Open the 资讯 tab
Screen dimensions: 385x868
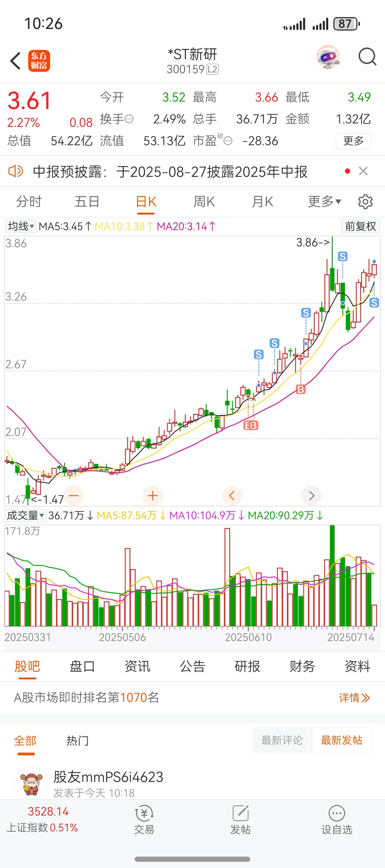coord(137,666)
